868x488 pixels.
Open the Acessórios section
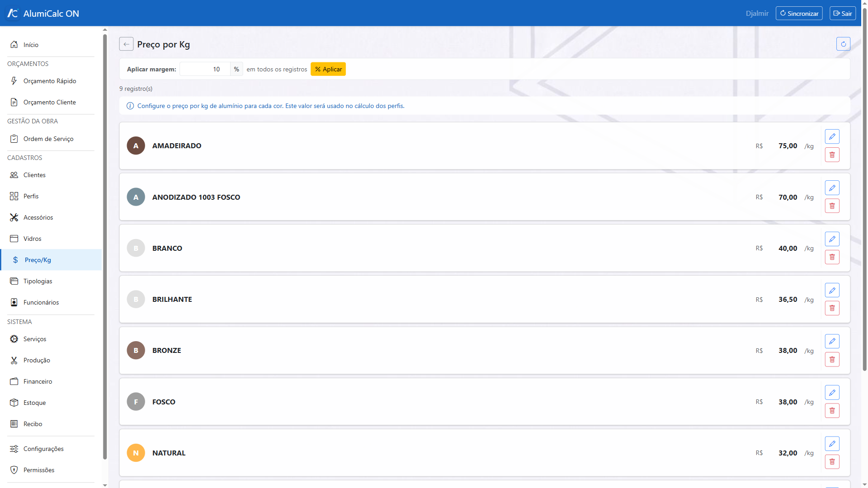[x=51, y=217]
